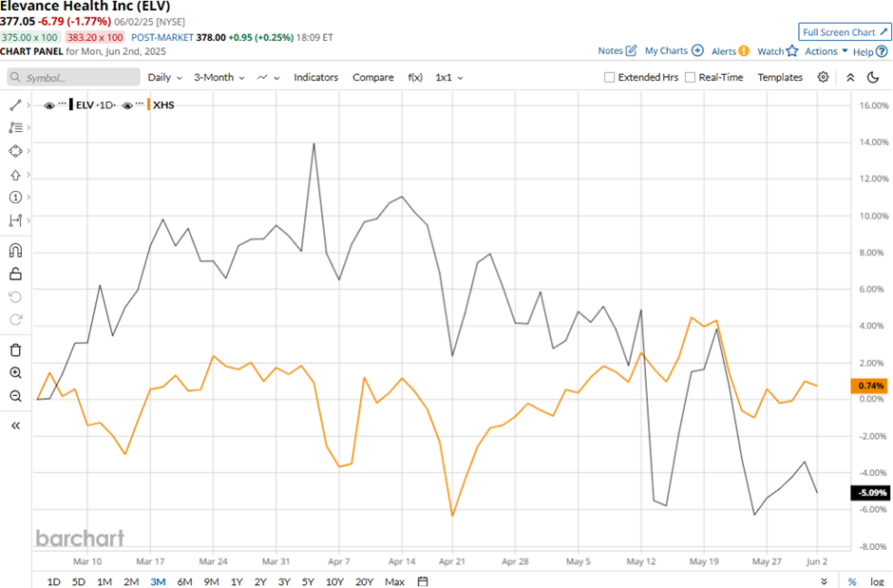Select the 1D time range
The width and height of the screenshot is (893, 588).
pos(53,581)
